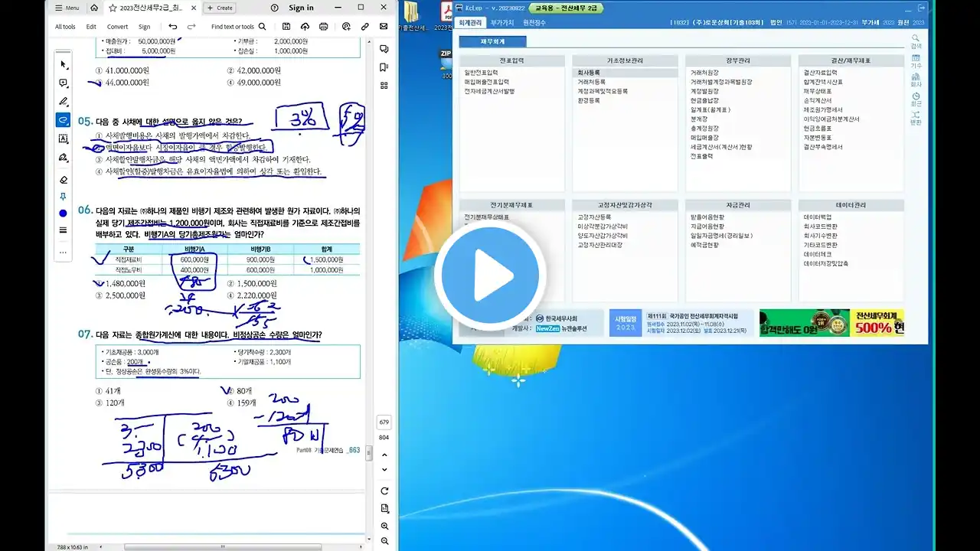The image size is (980, 551).
Task: Share PDF with others icon
Action: click(x=346, y=26)
